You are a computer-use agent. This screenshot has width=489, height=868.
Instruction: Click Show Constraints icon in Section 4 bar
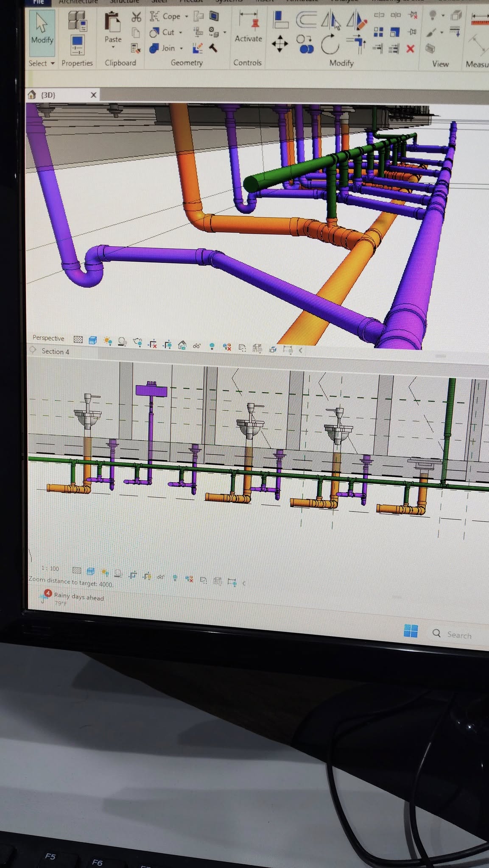(232, 582)
